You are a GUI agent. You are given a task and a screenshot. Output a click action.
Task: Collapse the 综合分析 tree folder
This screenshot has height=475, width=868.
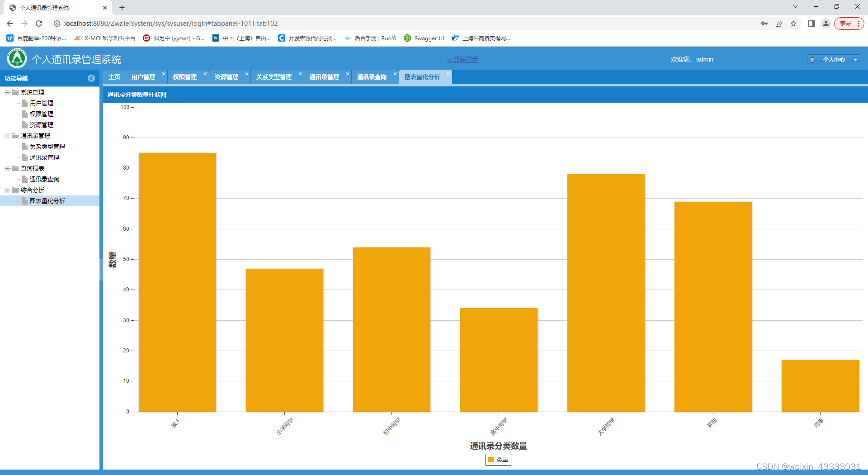tap(7, 190)
